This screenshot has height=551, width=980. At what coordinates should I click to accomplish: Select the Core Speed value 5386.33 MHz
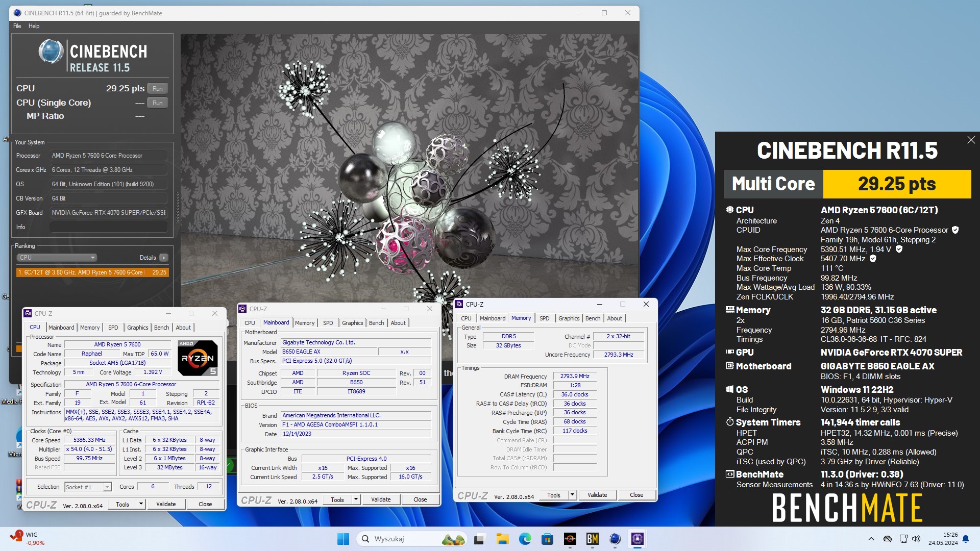(x=89, y=440)
